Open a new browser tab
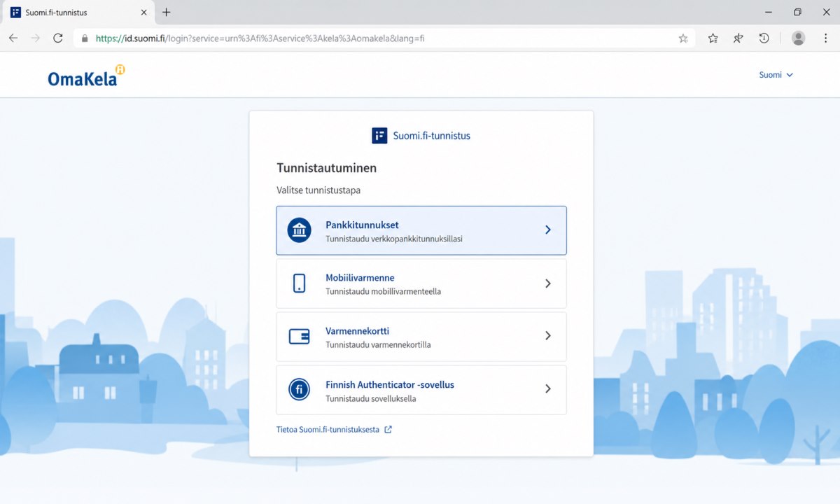Screen dimensions: 840x504 click(167, 13)
